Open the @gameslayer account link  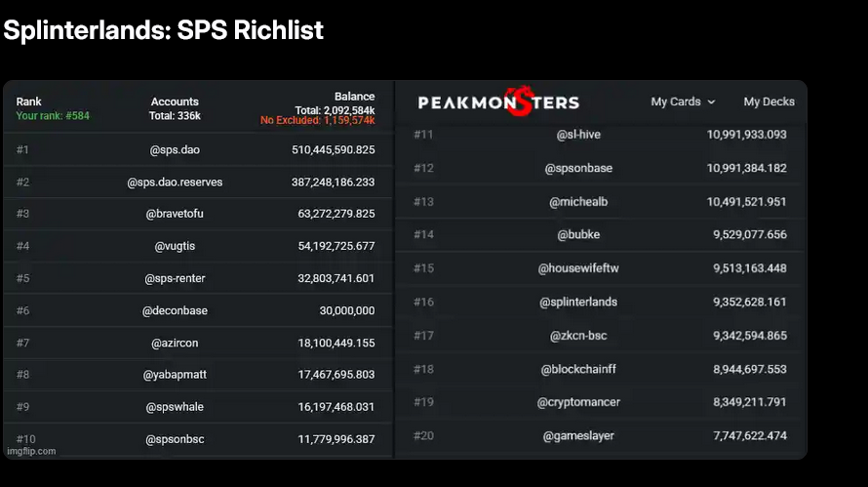[578, 436]
